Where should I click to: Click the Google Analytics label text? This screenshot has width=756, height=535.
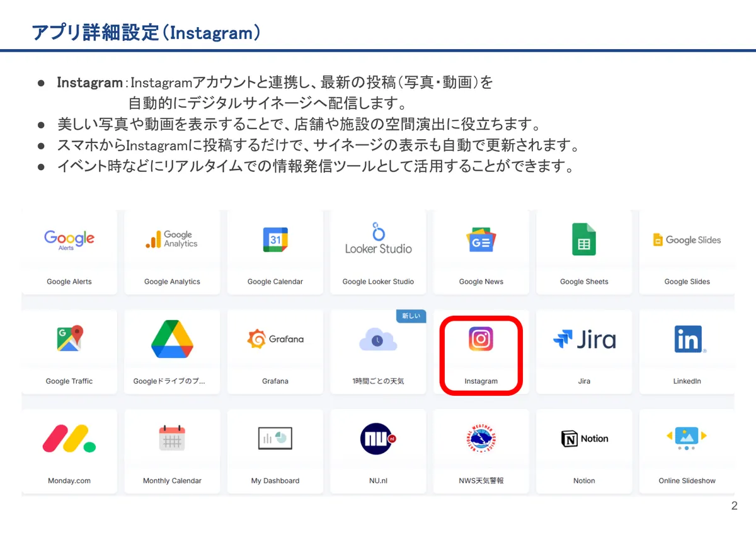[x=172, y=282]
